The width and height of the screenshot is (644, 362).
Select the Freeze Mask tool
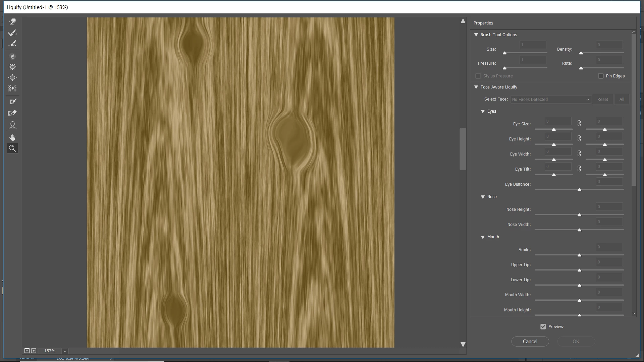tap(12, 102)
